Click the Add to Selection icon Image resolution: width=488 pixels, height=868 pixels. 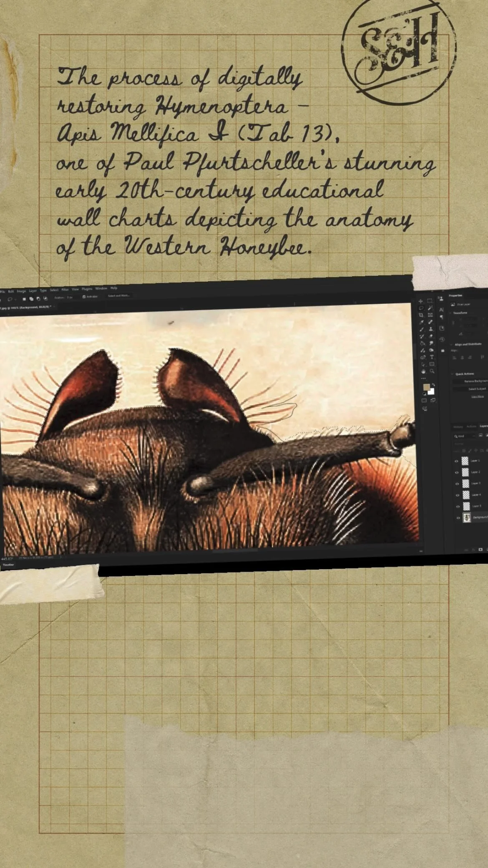click(x=31, y=299)
